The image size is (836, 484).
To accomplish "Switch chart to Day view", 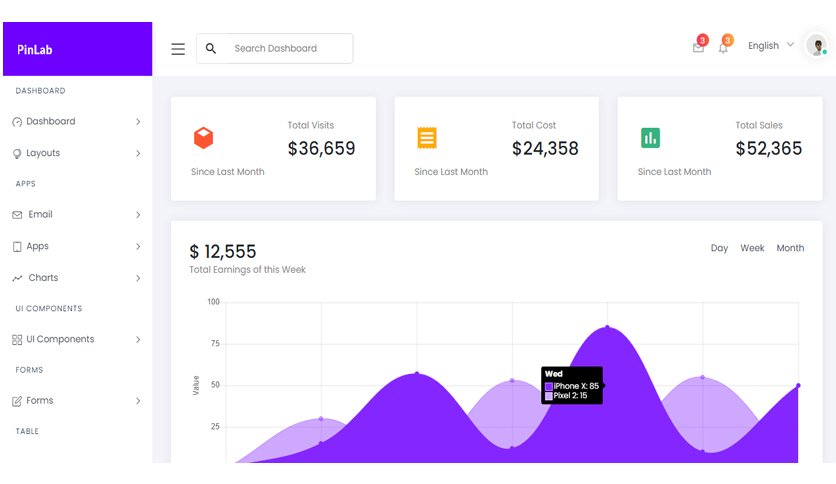I will [719, 248].
